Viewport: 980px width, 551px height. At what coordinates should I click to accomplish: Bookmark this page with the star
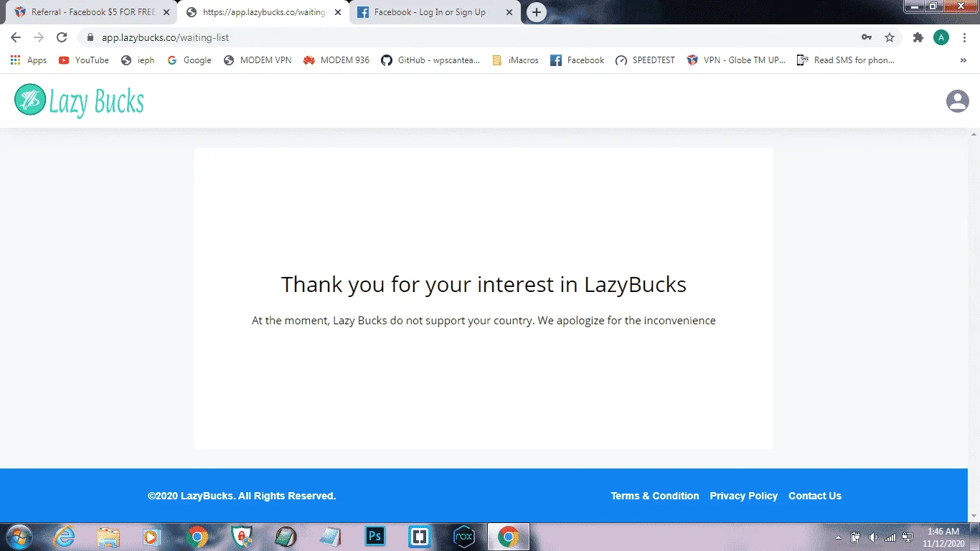click(x=890, y=37)
